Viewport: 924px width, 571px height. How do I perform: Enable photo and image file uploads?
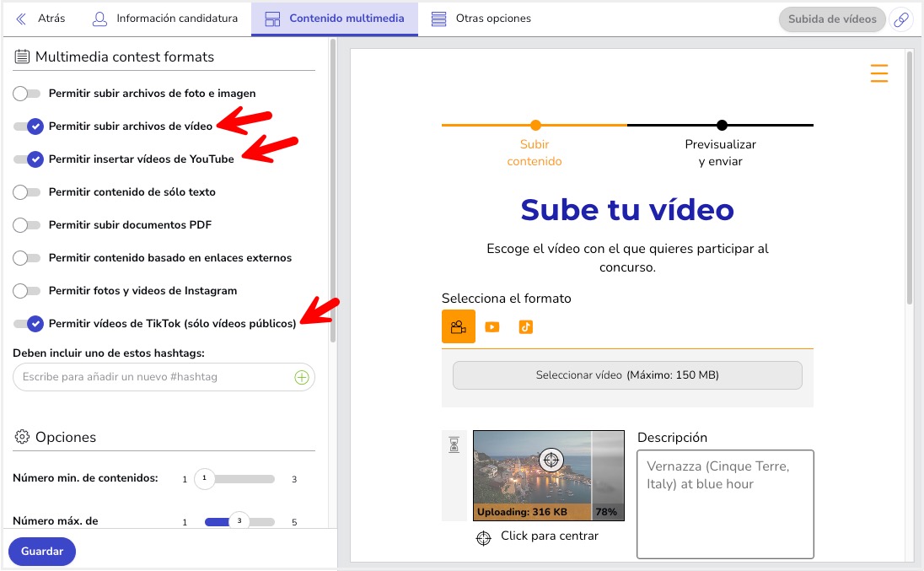27,94
